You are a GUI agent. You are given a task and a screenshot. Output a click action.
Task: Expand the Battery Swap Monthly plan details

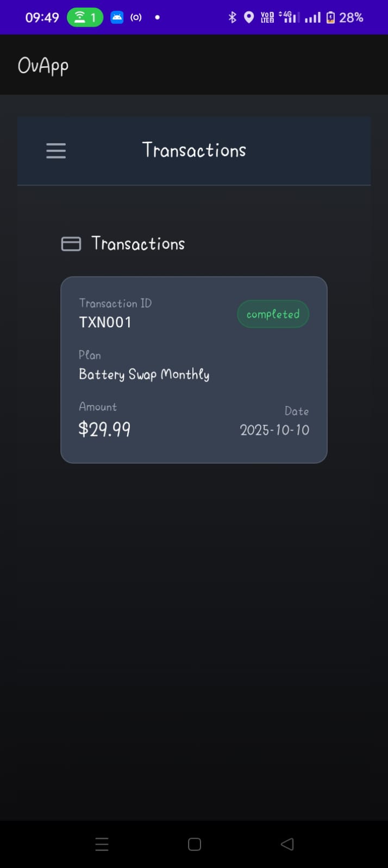click(x=144, y=374)
